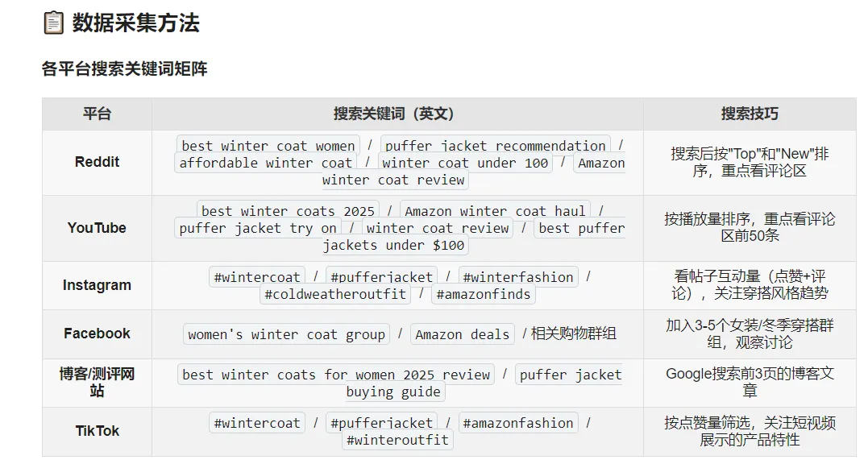Click the 搜索技巧 column header

point(750,114)
